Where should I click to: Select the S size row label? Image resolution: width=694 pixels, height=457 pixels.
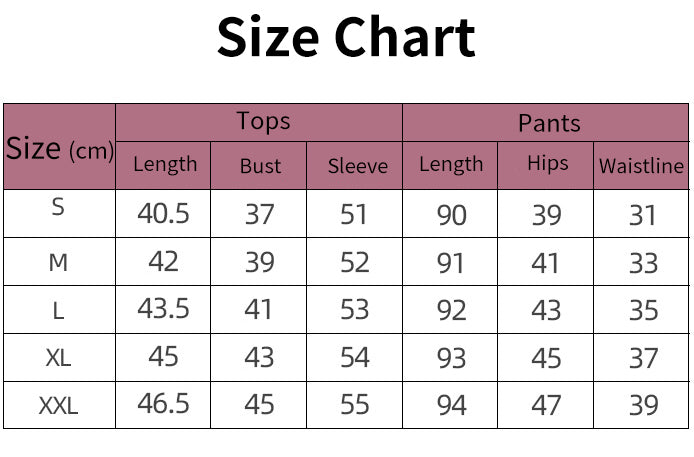(58, 208)
